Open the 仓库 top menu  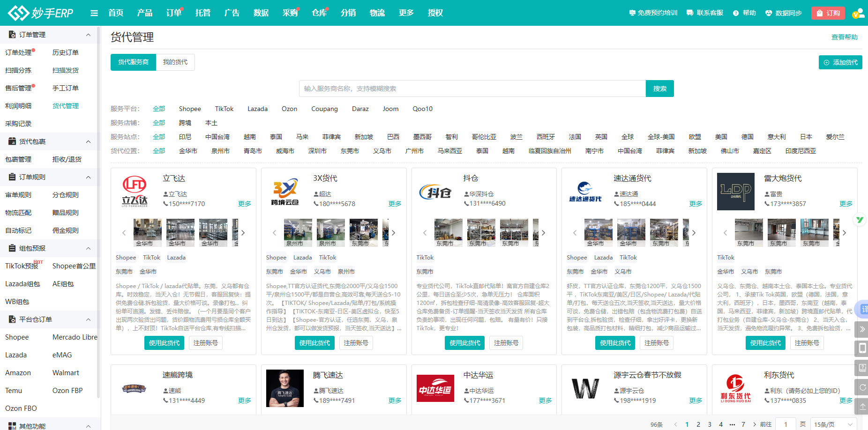tap(319, 13)
